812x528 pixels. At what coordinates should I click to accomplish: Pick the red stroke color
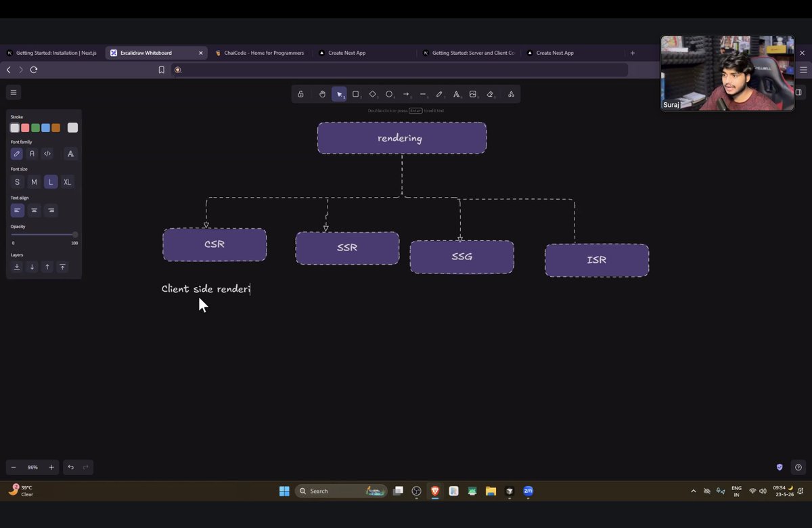pyautogui.click(x=25, y=128)
